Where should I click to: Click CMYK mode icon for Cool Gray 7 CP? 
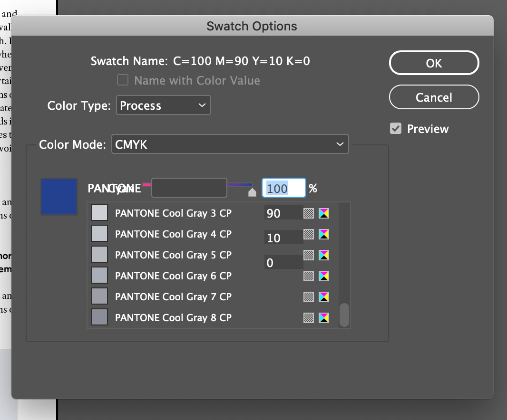click(324, 297)
